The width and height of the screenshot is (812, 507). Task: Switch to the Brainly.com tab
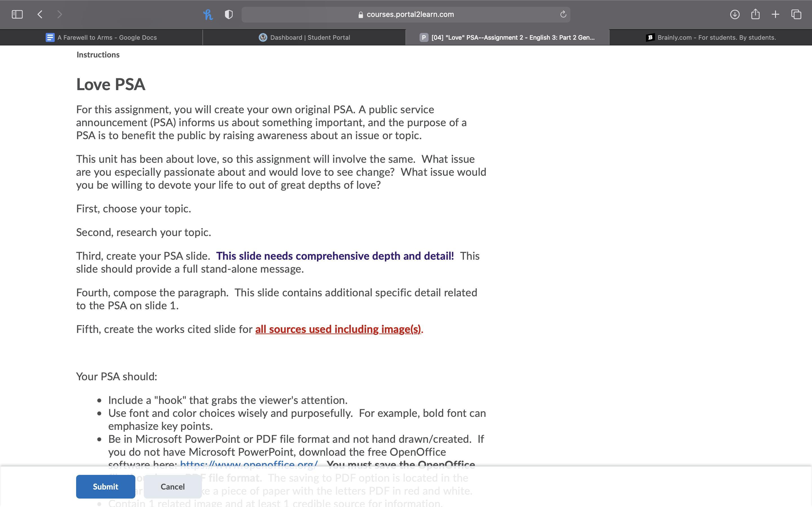pyautogui.click(x=711, y=37)
